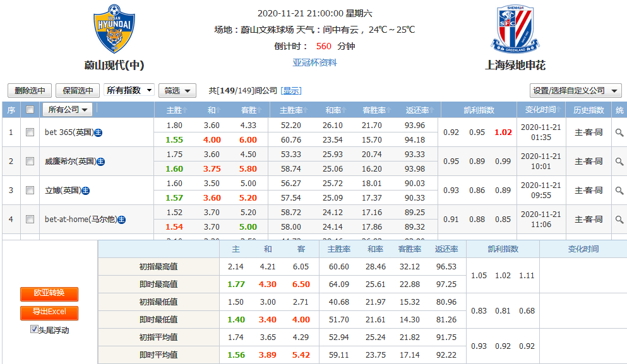Image resolution: width=627 pixels, height=364 pixels.
Task: Click the magnifier icon for 威廉希尔 row
Action: point(619,161)
